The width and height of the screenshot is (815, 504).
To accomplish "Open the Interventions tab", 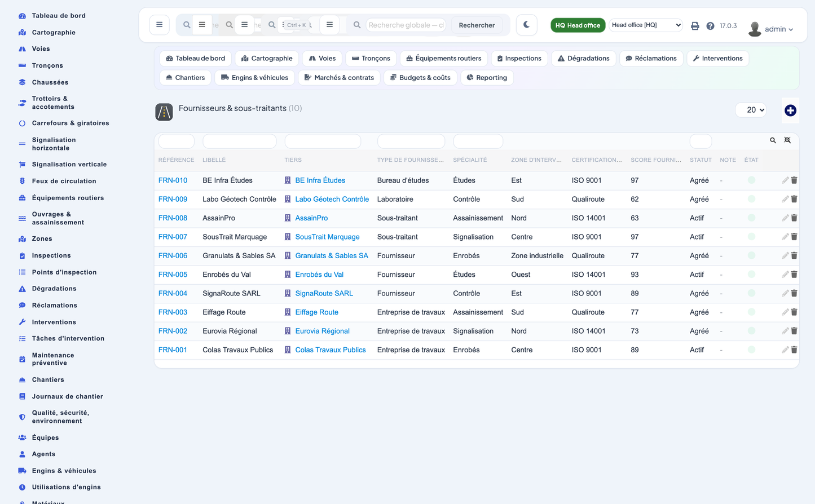I will (717, 59).
